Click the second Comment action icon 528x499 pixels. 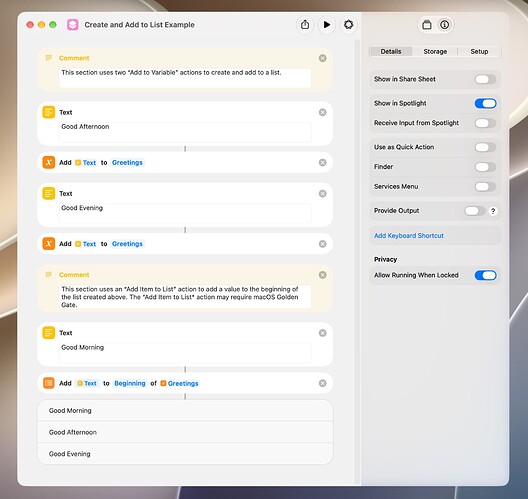(x=48, y=275)
